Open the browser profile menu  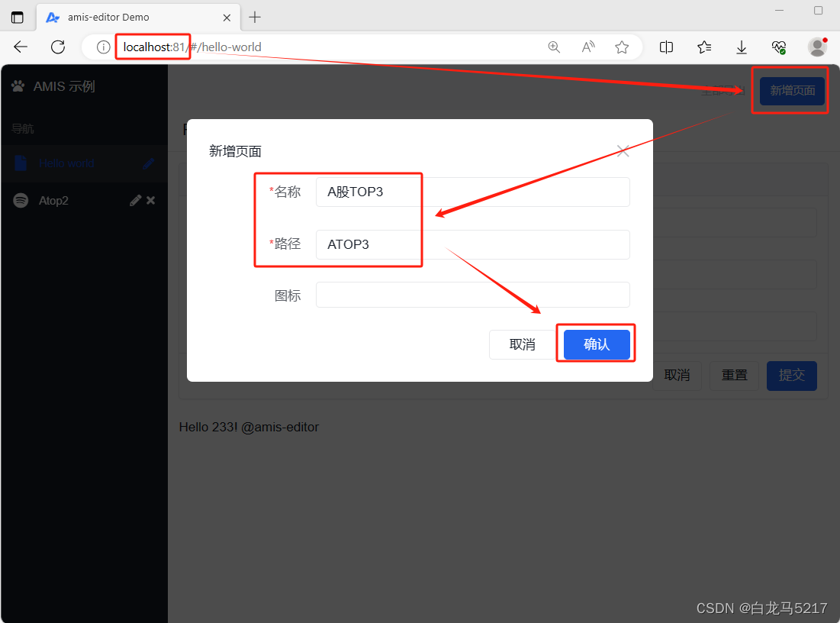[816, 47]
